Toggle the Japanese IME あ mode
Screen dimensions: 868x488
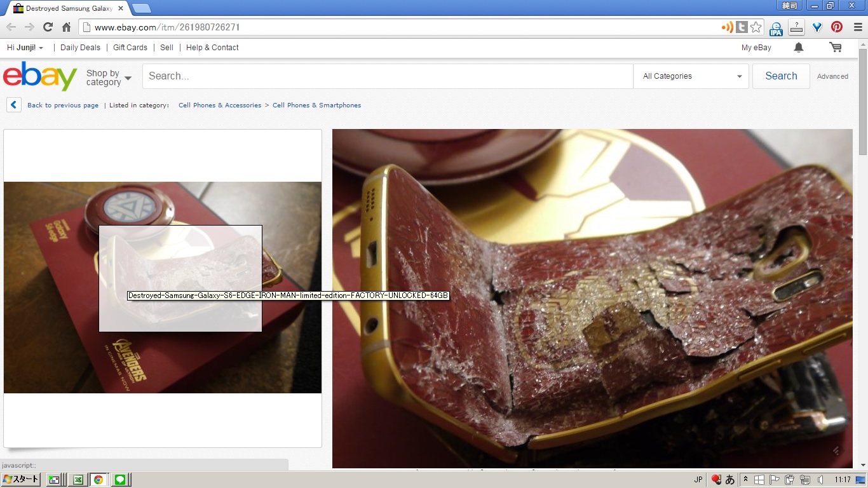pos(730,480)
